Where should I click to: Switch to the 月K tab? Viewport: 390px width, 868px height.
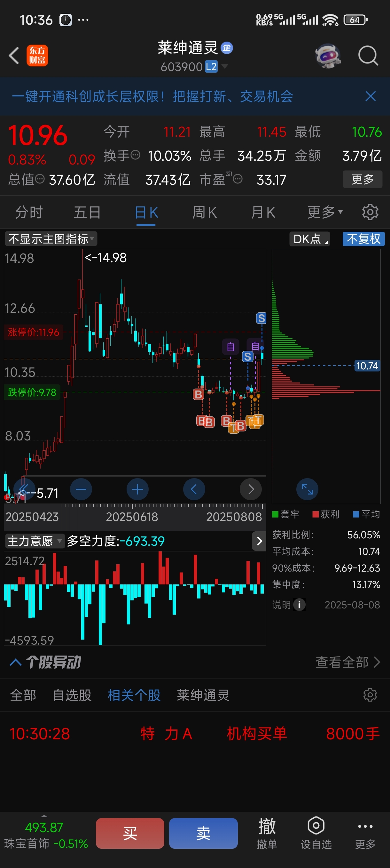click(x=263, y=212)
